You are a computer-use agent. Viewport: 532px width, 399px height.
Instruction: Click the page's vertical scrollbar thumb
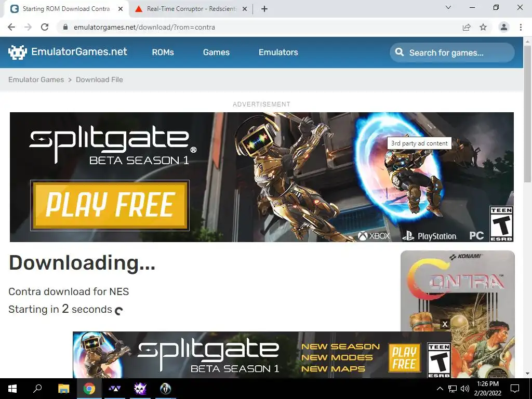point(527,114)
